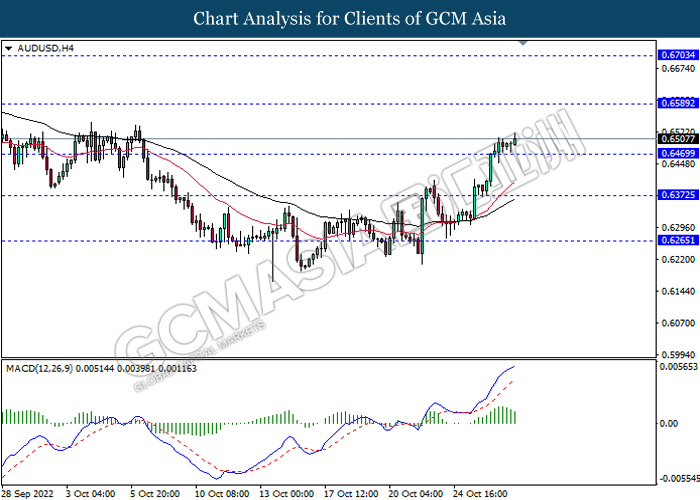Click the 0.62960 price axis value
The image size is (700, 500).
click(678, 228)
